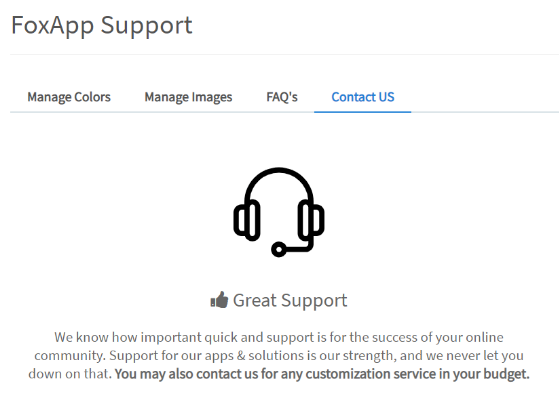This screenshot has width=559, height=411.
Task: Click the curved headband of the headset
Action: point(279,182)
